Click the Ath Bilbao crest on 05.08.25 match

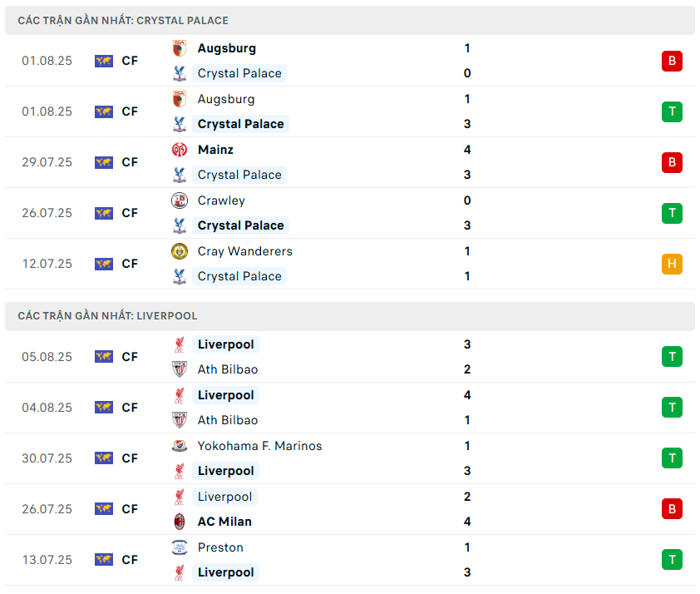180,369
